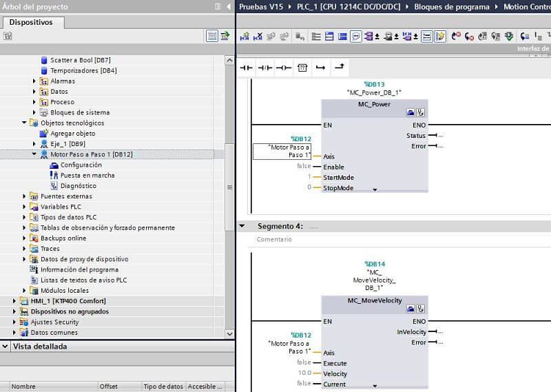The width and height of the screenshot is (551, 392).
Task: Open Agregar objeto under technological objects
Action: 72,134
